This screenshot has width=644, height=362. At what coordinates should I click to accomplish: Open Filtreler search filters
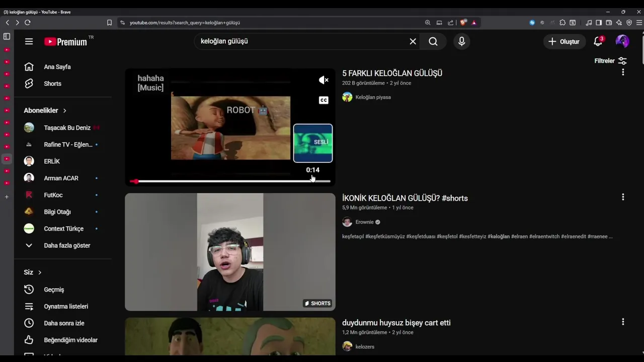click(611, 61)
